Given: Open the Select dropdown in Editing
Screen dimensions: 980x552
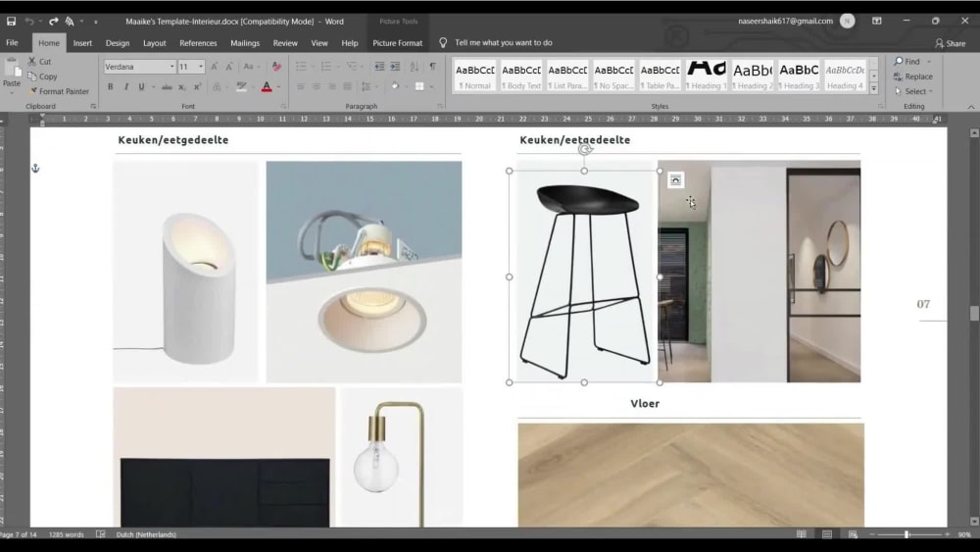Looking at the screenshot, I should click(913, 91).
